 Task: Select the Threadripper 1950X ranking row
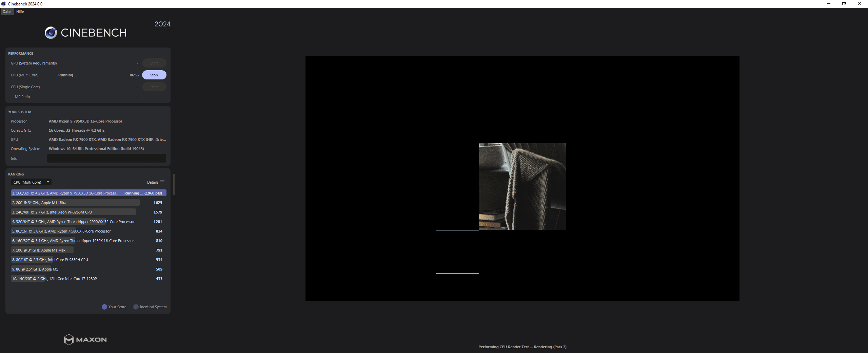(x=88, y=241)
